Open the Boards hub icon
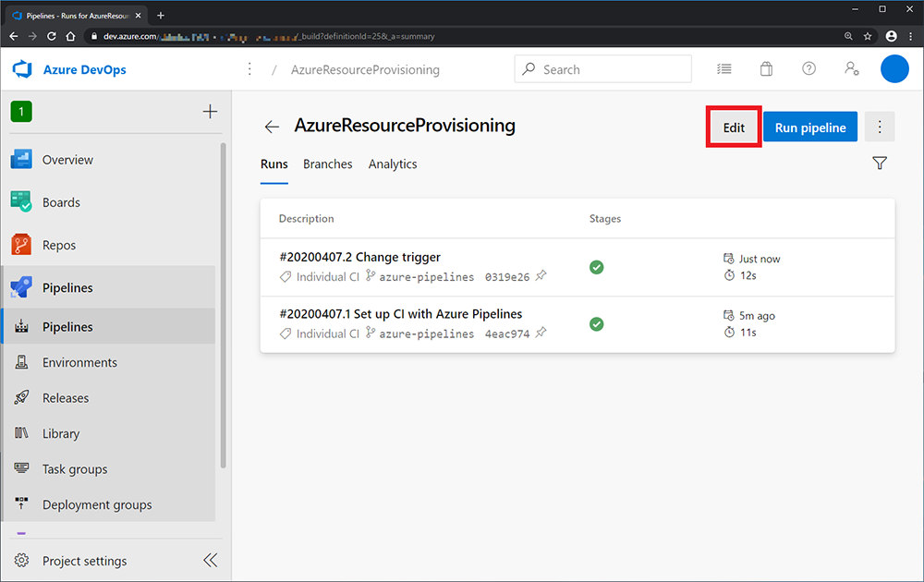The image size is (924, 582). (x=21, y=202)
